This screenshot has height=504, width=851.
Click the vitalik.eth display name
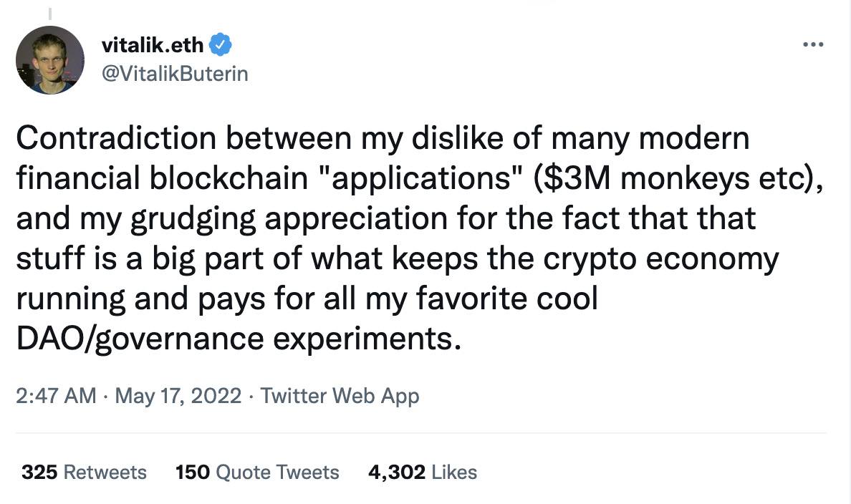153,46
